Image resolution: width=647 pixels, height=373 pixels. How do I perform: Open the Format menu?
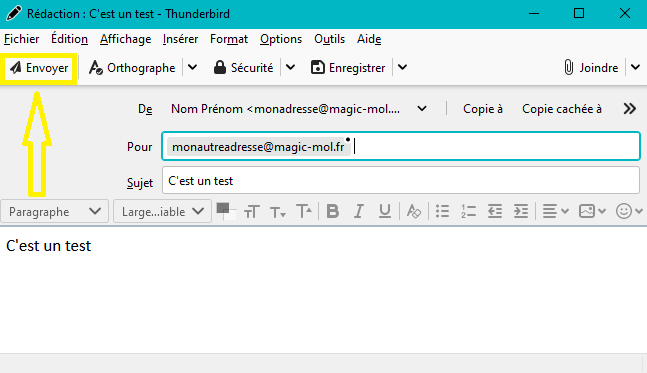pos(229,39)
